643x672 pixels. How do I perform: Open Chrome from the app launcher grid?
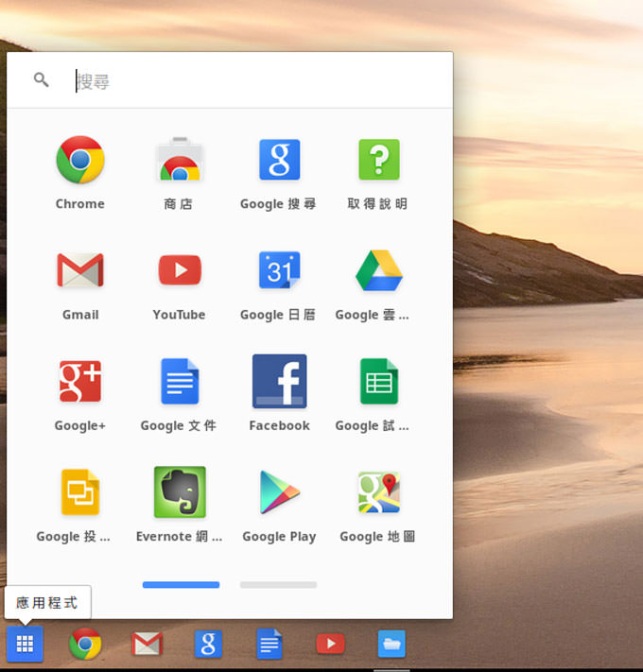tap(80, 161)
